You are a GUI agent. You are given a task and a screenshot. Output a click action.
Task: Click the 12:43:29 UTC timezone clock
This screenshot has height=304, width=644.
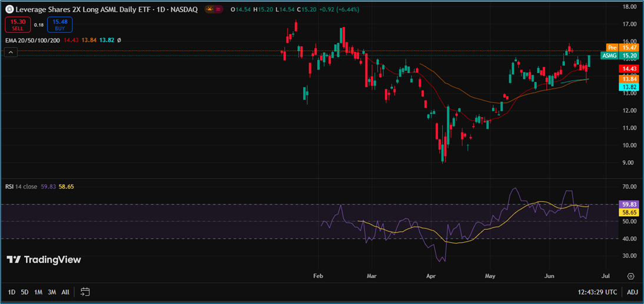(598, 292)
